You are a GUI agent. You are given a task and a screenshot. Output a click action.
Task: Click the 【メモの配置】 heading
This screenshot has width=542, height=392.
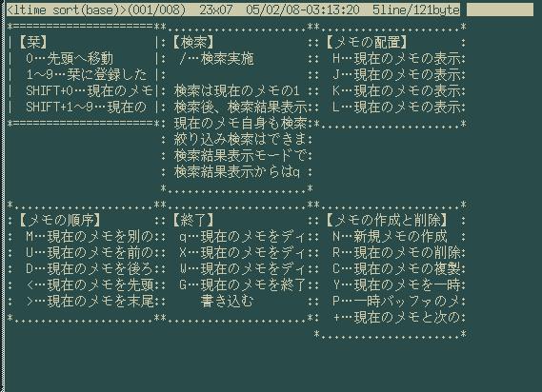pyautogui.click(x=367, y=43)
